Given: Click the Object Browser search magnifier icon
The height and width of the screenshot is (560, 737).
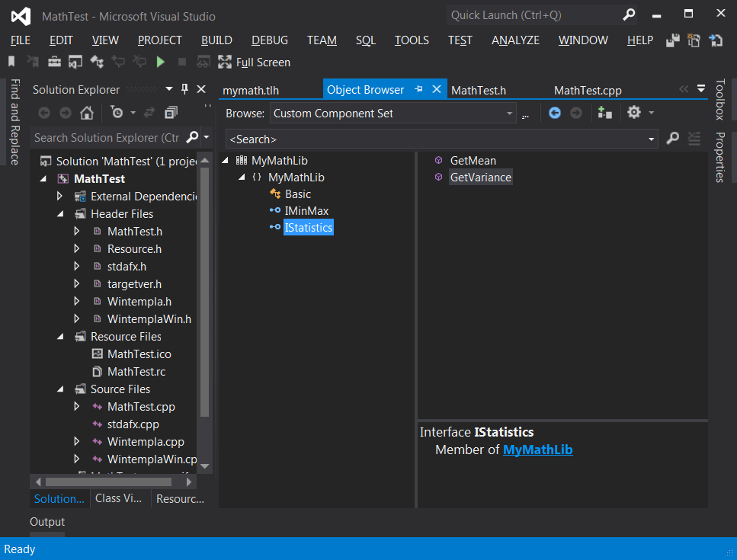Looking at the screenshot, I should [673, 138].
